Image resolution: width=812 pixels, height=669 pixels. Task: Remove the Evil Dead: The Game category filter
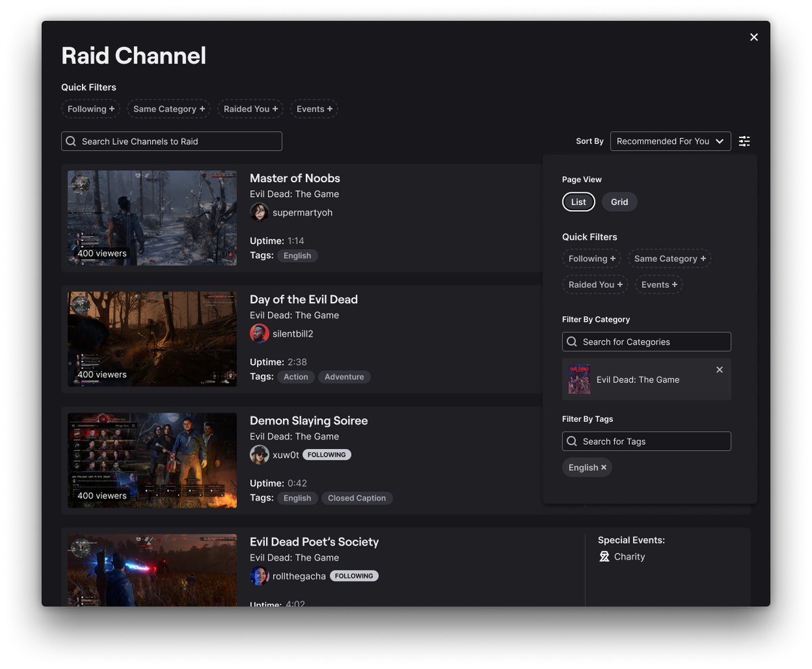[719, 369]
